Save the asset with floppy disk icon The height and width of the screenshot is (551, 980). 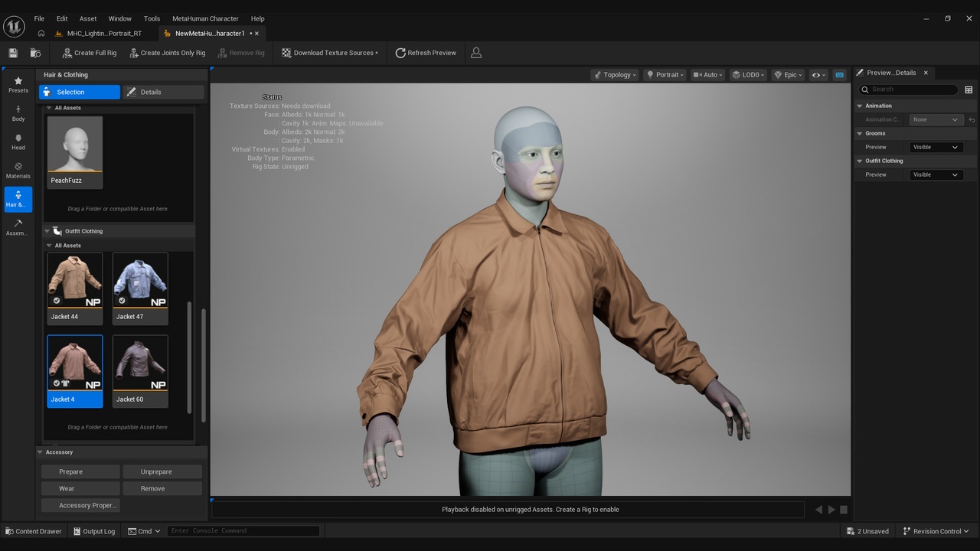point(13,53)
